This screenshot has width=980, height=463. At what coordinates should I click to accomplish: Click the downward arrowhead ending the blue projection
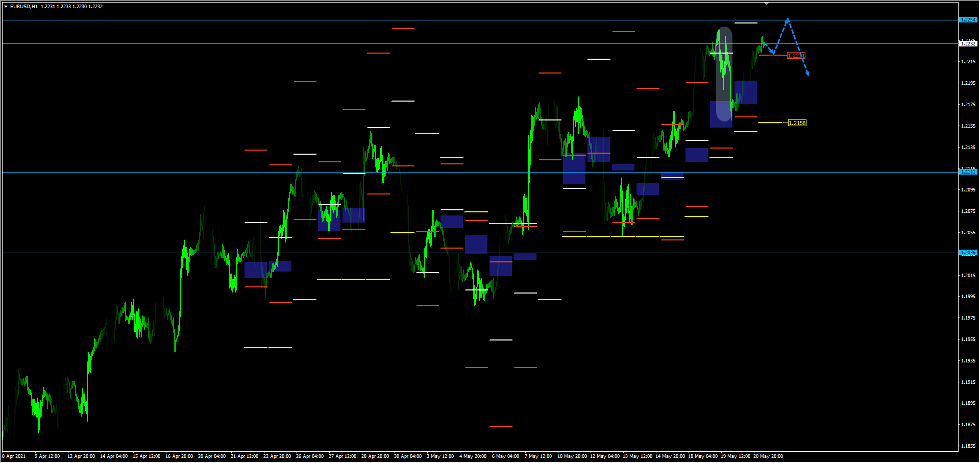tap(807, 74)
